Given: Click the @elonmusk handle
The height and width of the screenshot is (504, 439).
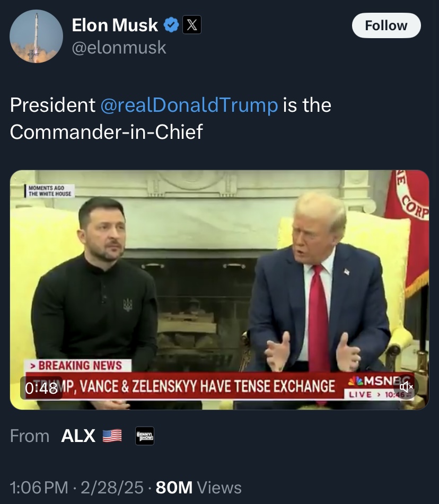Looking at the screenshot, I should [x=119, y=48].
